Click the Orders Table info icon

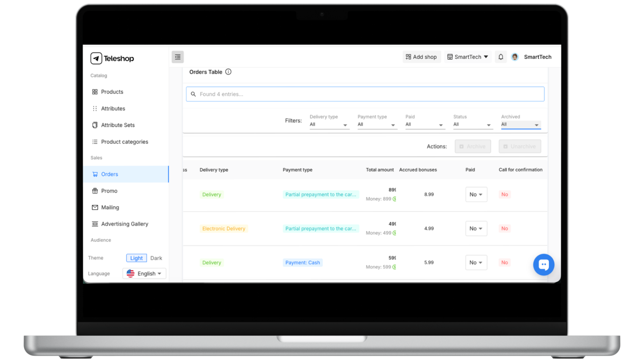tap(228, 72)
